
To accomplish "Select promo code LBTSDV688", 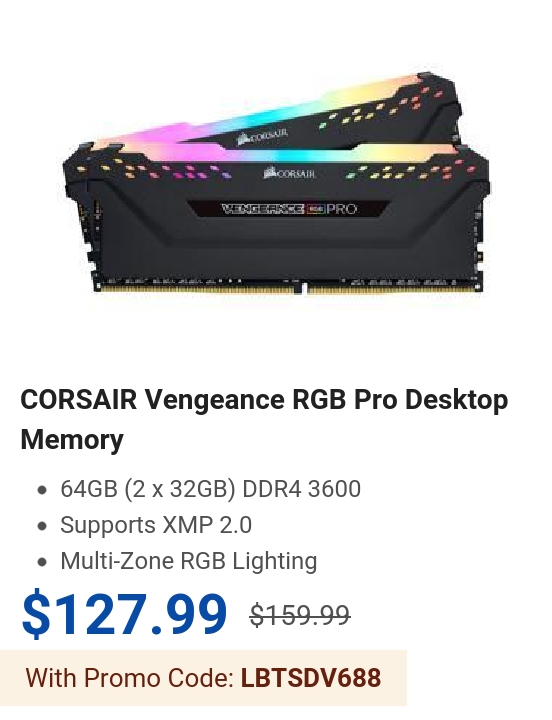I will (311, 678).
